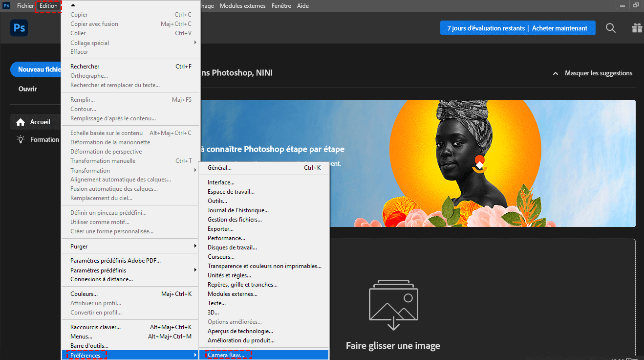Screen dimensions: 644x360
Task: Click the Acheter maintenant link
Action: 559,28
